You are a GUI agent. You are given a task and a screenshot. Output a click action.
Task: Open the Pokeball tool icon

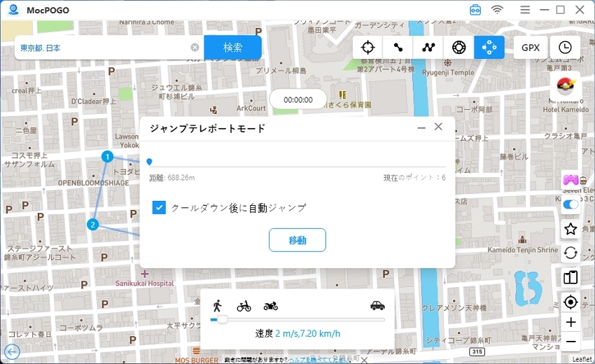coord(566,85)
